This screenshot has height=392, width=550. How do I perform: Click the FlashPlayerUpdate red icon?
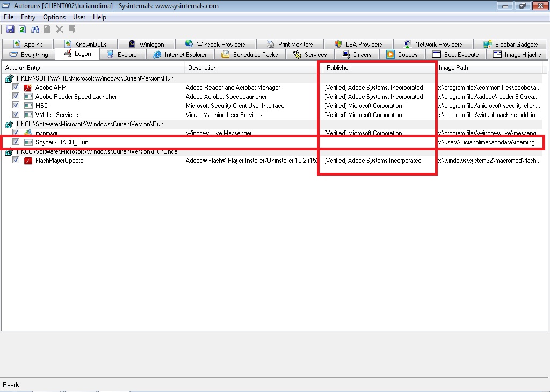coord(28,161)
